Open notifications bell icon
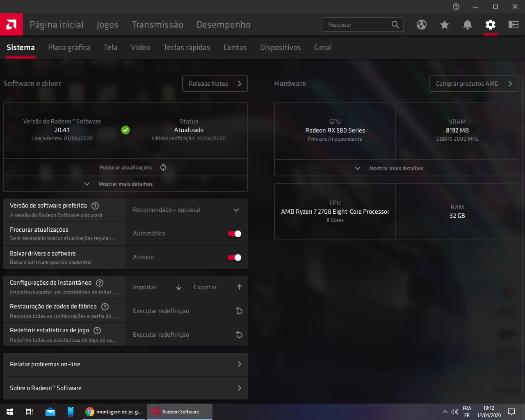Viewport: 525px width, 420px height. 467,25
